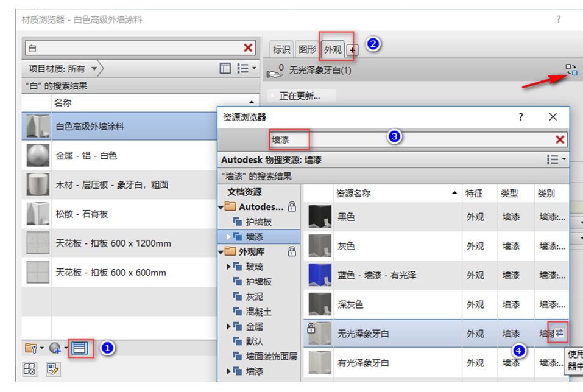Click the add appearance tab plus button
Image resolution: width=583 pixels, height=392 pixels.
(353, 49)
